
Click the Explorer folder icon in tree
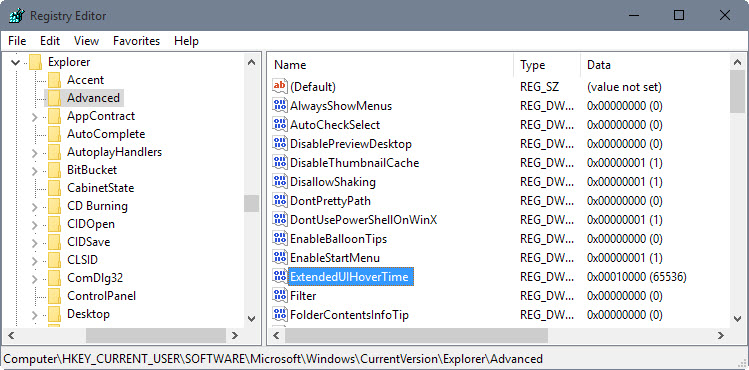[x=35, y=62]
